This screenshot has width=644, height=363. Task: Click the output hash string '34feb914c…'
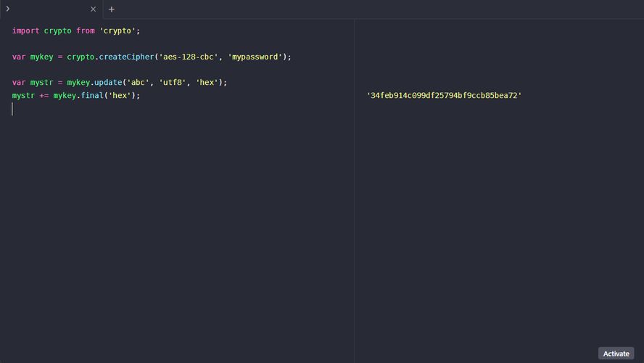444,95
